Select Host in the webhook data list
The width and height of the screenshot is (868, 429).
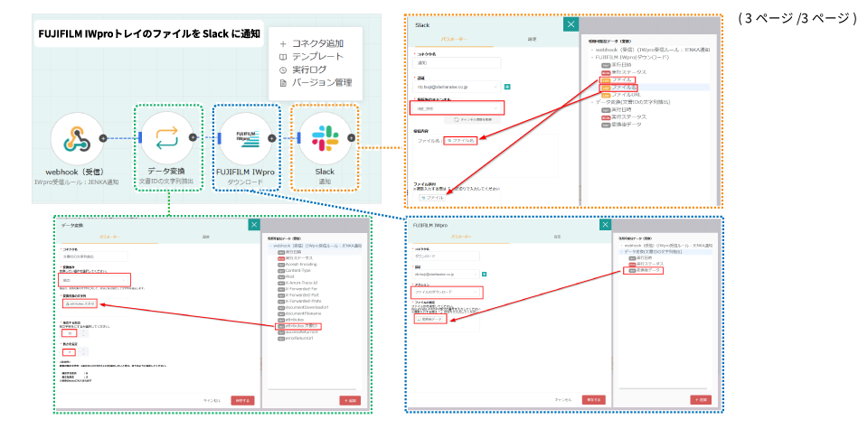point(286,276)
